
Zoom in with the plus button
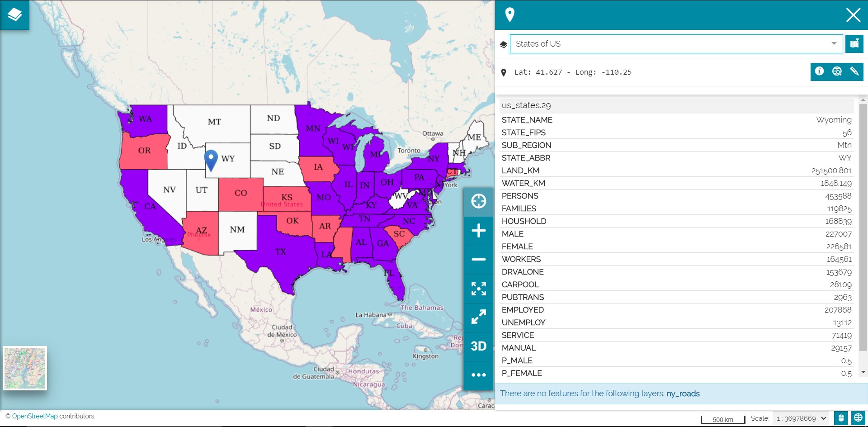478,231
